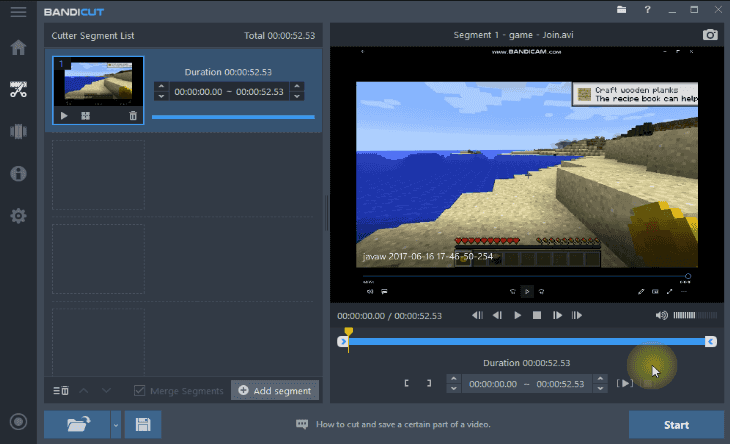Adjust the volume slider
The image size is (730, 444).
[695, 316]
